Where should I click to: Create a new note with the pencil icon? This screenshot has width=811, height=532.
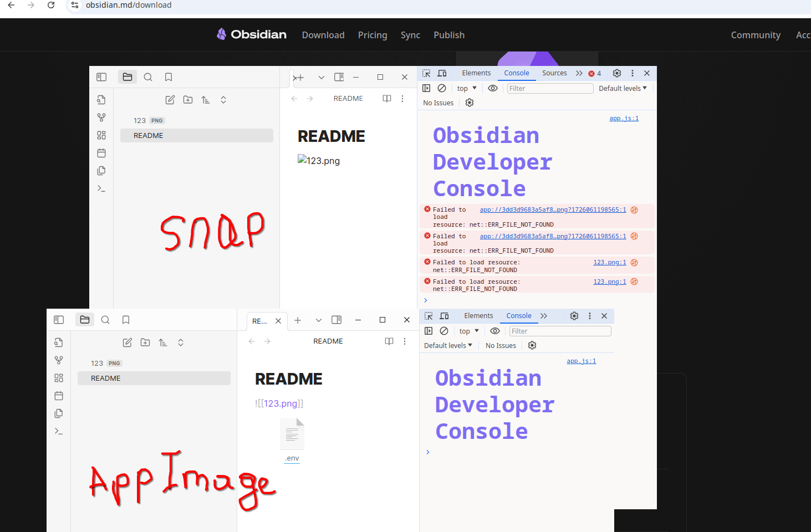pyautogui.click(x=170, y=99)
